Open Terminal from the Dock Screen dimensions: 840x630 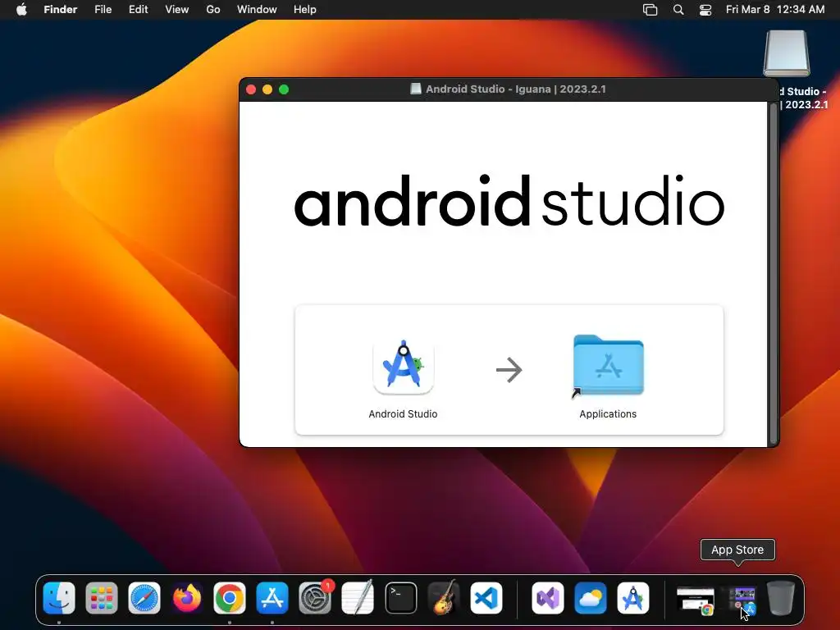pos(400,597)
